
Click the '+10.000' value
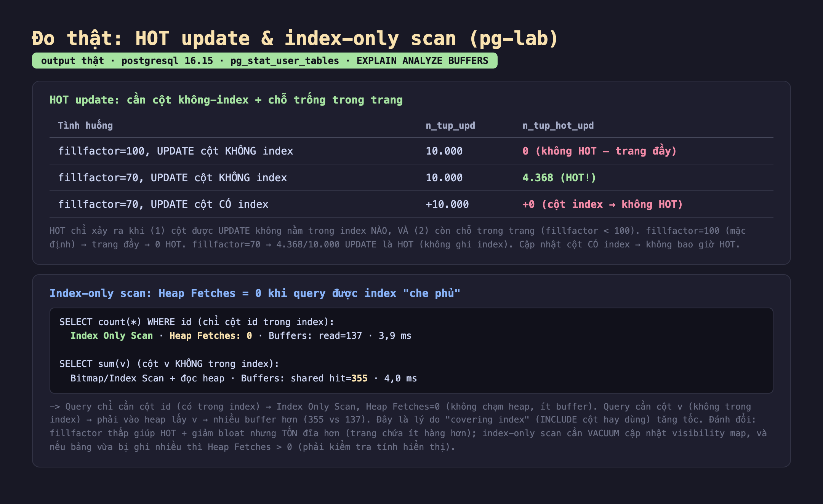pyautogui.click(x=447, y=204)
